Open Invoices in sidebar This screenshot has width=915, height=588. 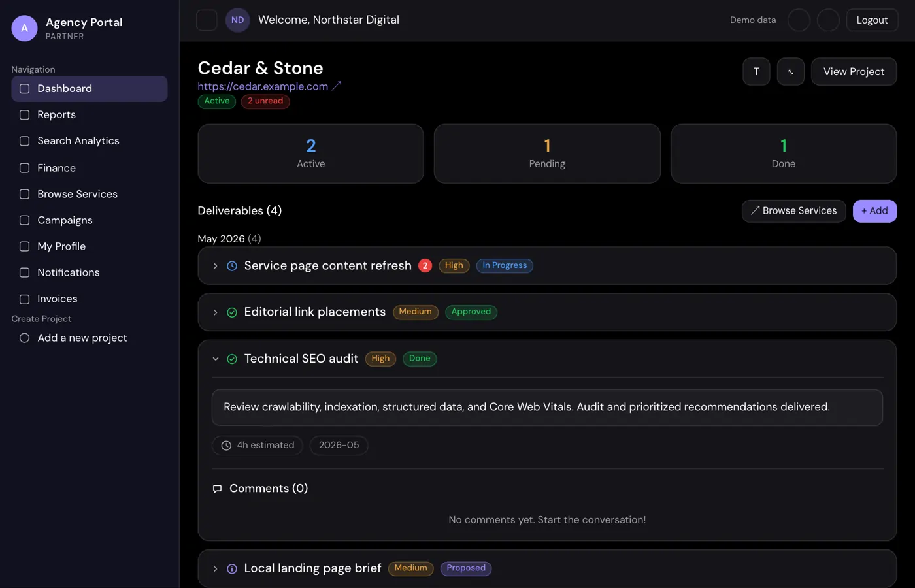point(90,299)
